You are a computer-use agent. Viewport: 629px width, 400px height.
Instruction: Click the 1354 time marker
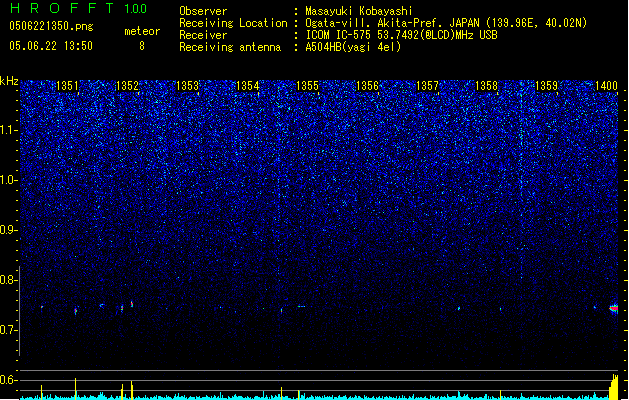click(248, 86)
